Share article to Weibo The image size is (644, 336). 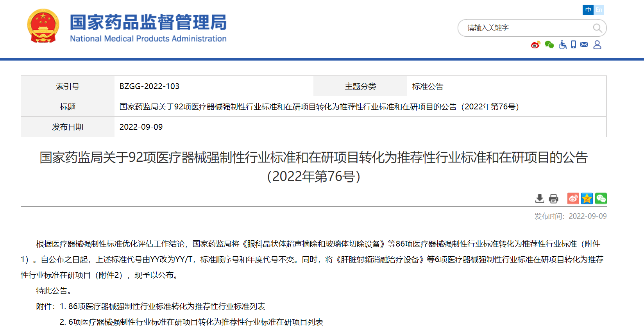coord(573,198)
